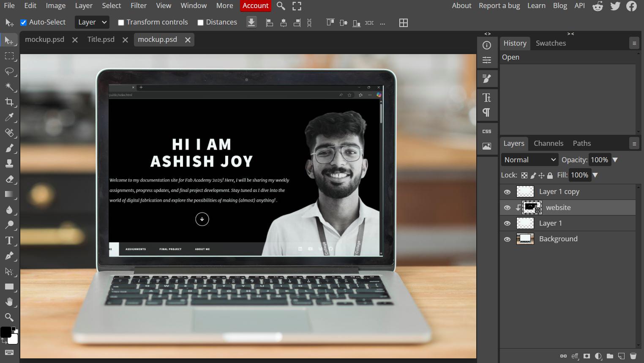Toggle lock transparent pixels icon
The image size is (644, 363).
click(524, 175)
